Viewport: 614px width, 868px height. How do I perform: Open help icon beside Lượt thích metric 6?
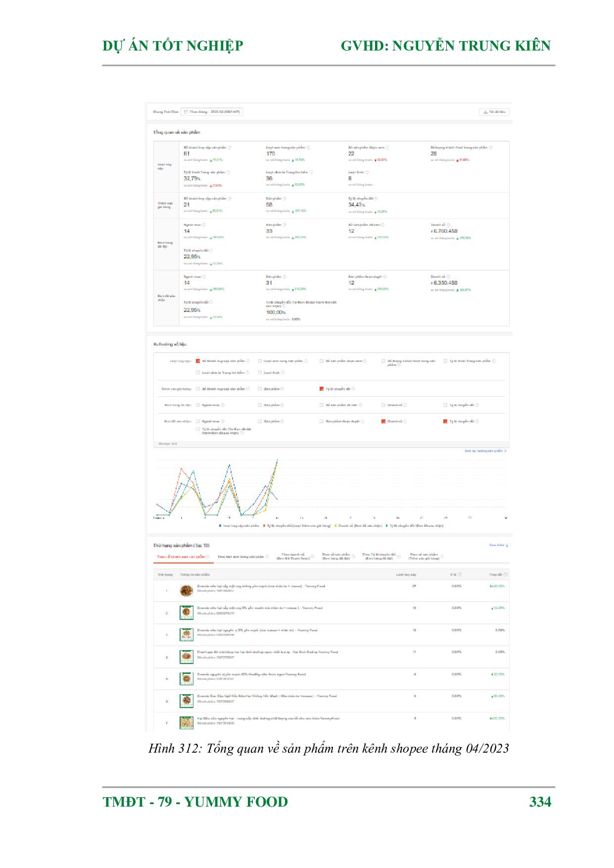(367, 172)
